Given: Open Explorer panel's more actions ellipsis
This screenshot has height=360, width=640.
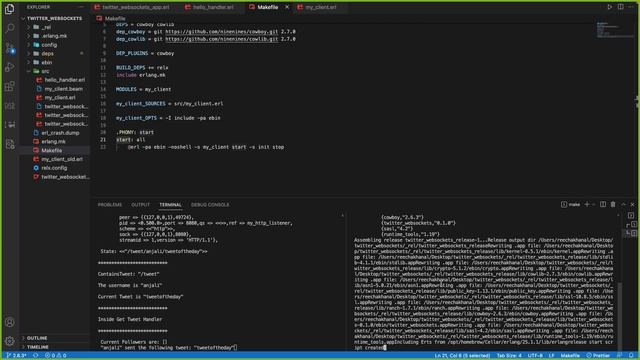Looking at the screenshot, I should click(81, 7).
